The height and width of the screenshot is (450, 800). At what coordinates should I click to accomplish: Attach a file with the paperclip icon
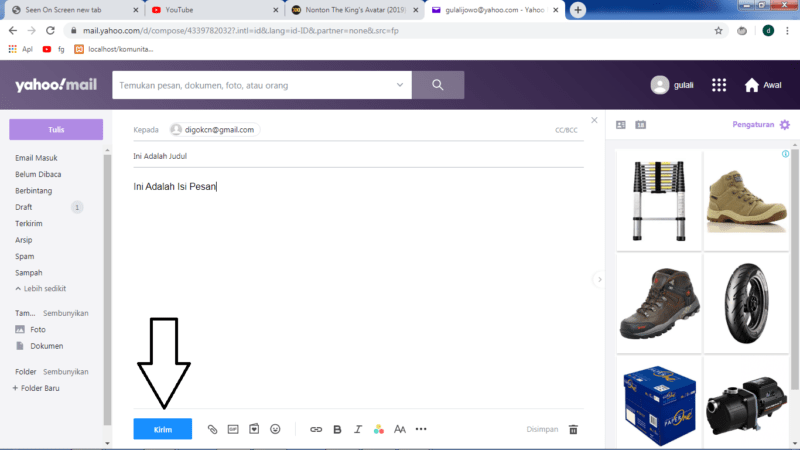pos(212,430)
